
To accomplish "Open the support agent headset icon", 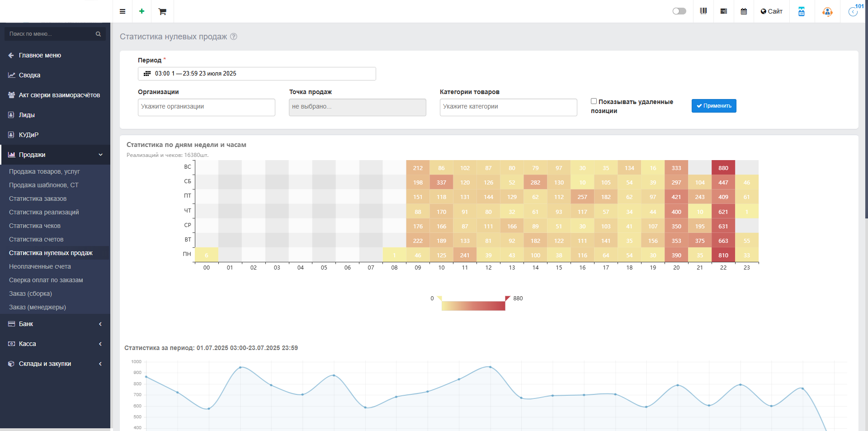I will (x=827, y=11).
